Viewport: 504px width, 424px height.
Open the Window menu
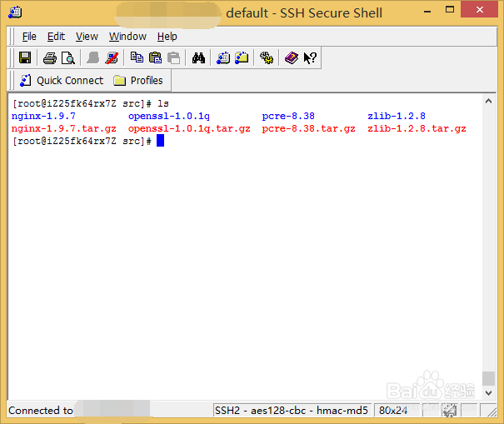click(x=127, y=37)
